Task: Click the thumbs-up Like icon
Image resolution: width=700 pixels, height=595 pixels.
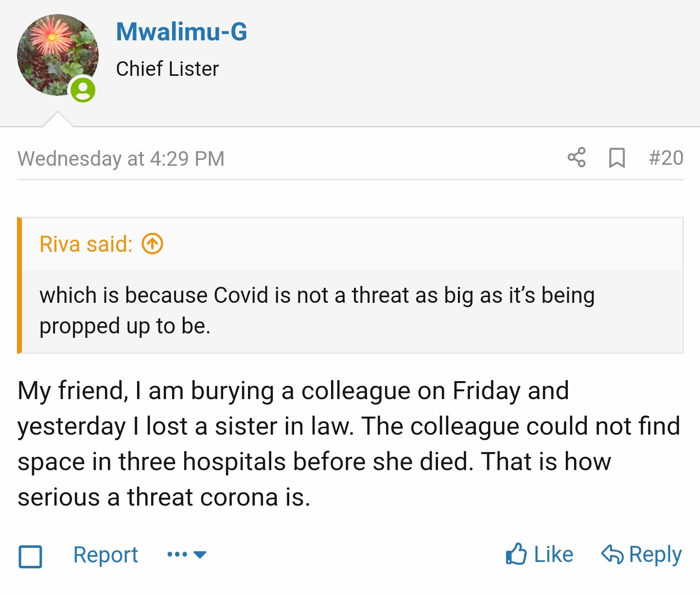Action: (516, 554)
